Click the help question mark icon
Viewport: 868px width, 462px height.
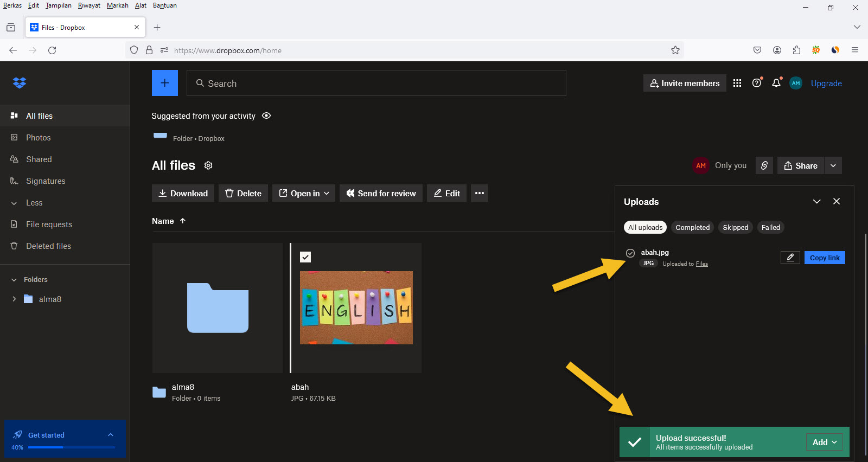757,83
